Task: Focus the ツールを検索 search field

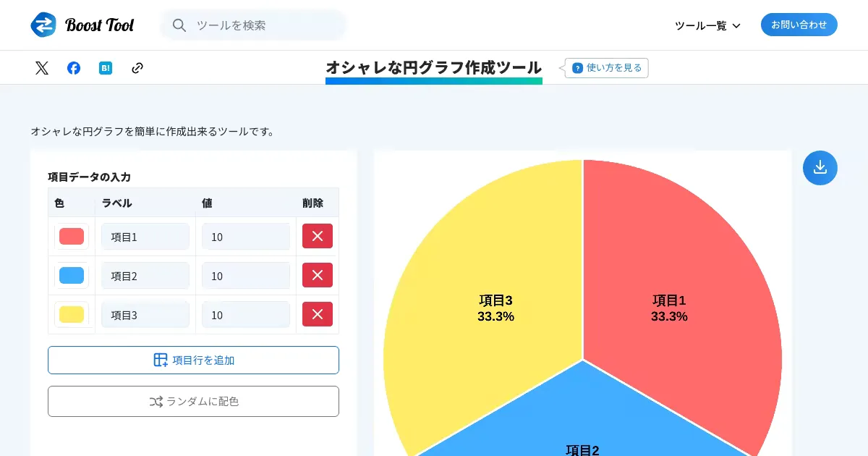Action: [x=264, y=25]
